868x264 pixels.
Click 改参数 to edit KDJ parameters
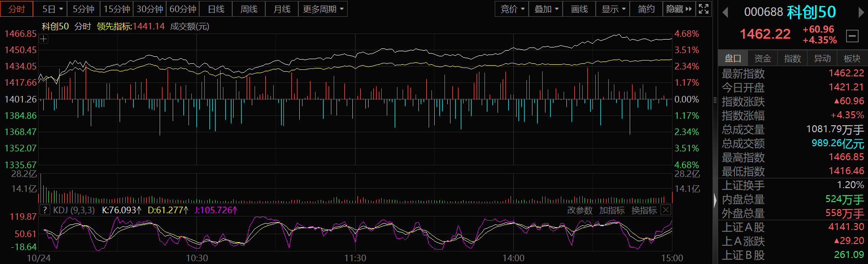click(579, 210)
